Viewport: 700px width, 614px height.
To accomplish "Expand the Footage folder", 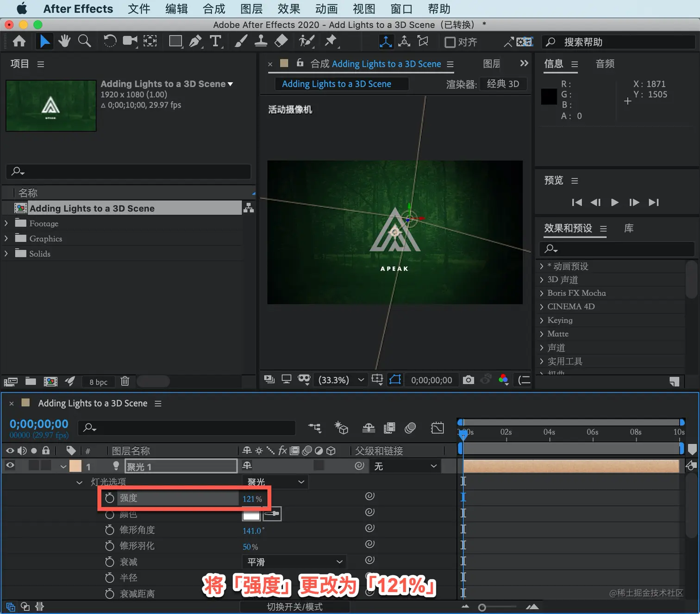I will click(x=6, y=223).
